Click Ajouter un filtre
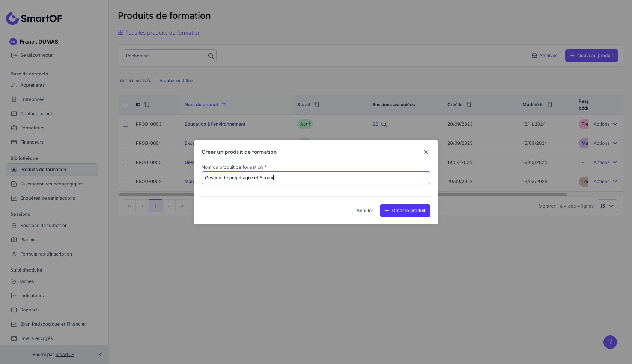The width and height of the screenshot is (632, 364). [176, 81]
